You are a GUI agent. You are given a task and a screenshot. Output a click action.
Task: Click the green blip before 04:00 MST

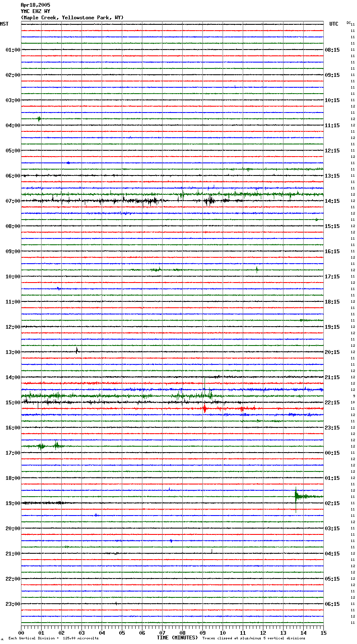click(39, 119)
